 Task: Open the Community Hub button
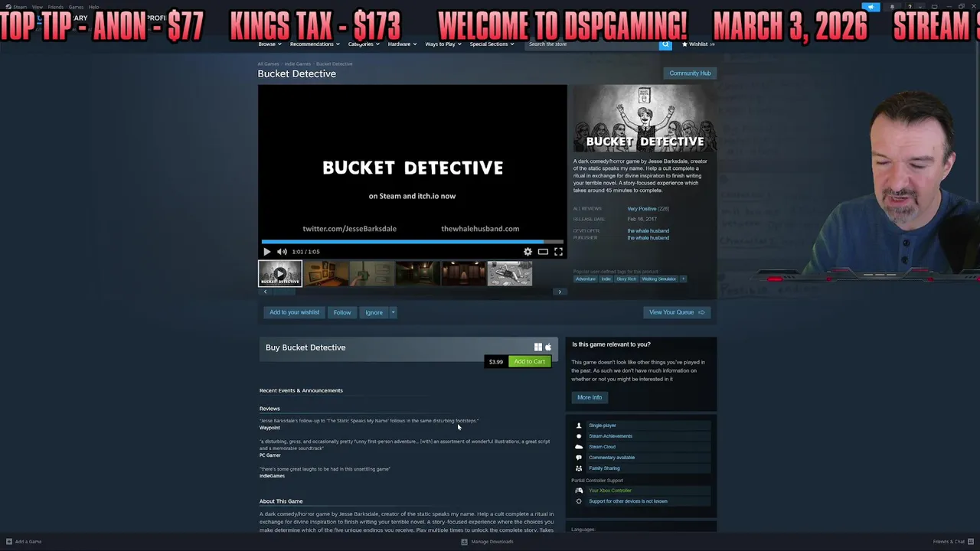click(x=690, y=73)
